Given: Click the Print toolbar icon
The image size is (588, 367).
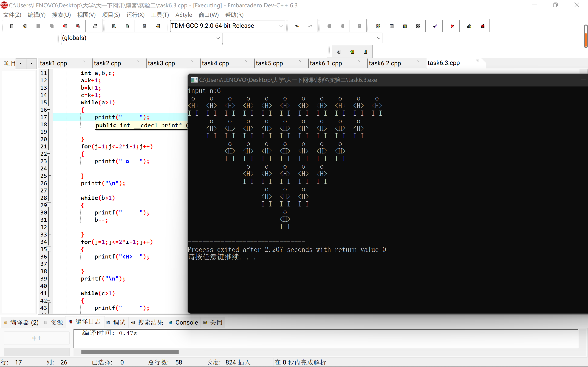Looking at the screenshot, I should pos(95,26).
